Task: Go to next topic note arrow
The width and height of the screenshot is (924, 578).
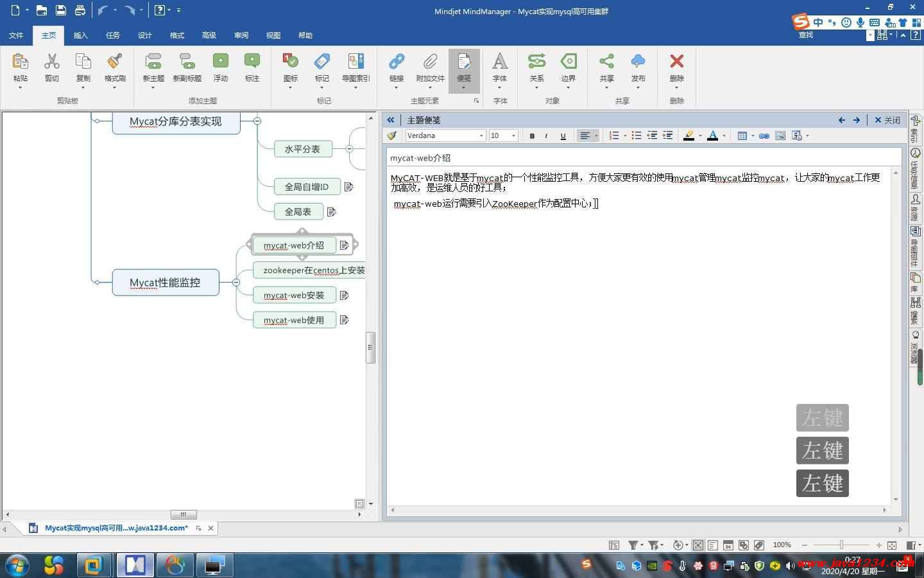Action: (x=857, y=120)
